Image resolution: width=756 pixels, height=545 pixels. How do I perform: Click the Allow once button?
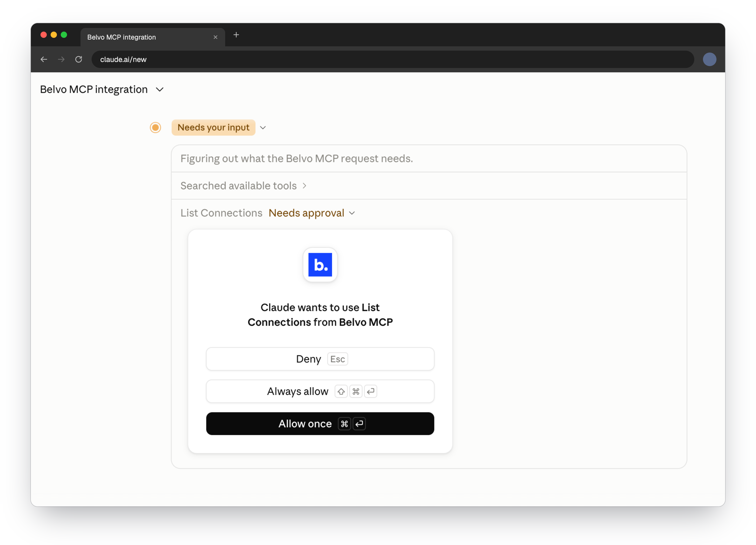(x=320, y=424)
